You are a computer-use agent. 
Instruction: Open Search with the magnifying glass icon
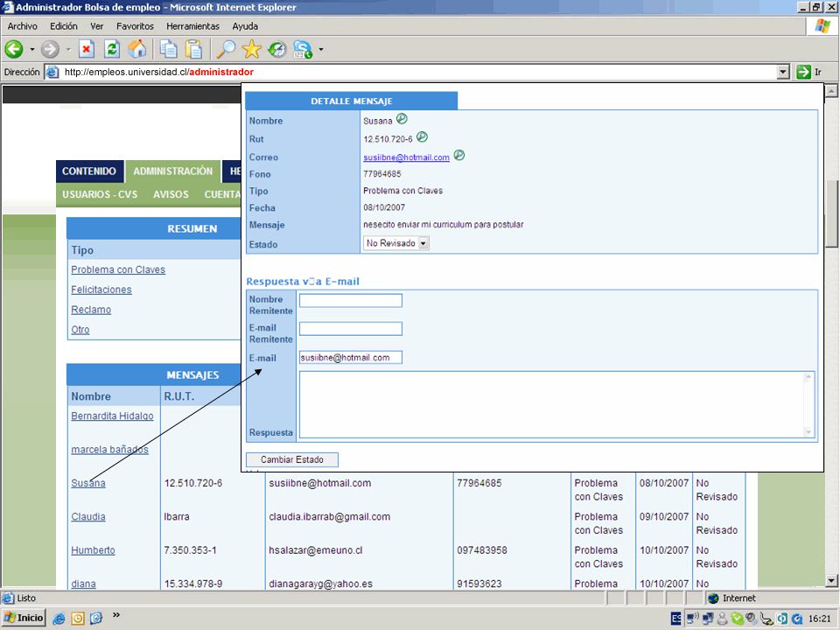(x=226, y=49)
